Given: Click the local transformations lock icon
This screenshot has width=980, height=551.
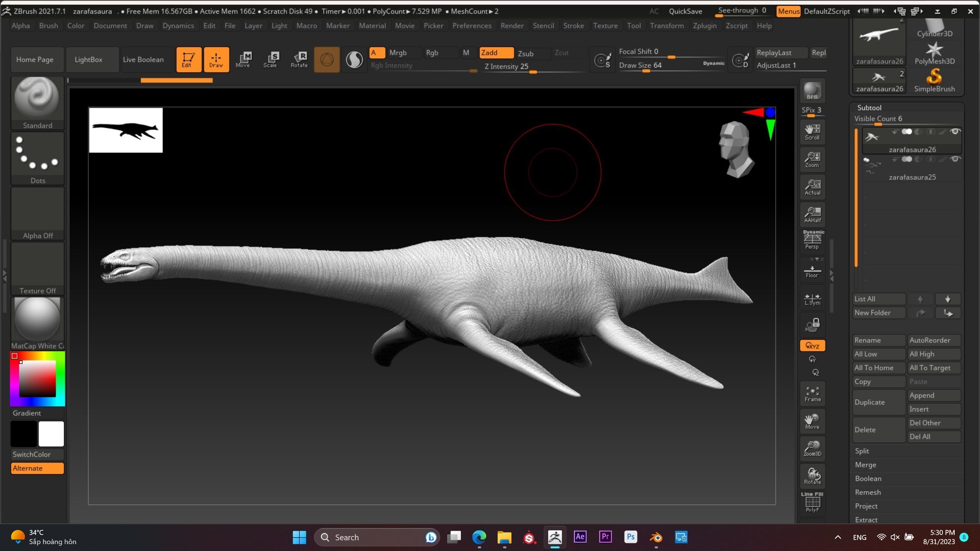Looking at the screenshot, I should pos(812,325).
